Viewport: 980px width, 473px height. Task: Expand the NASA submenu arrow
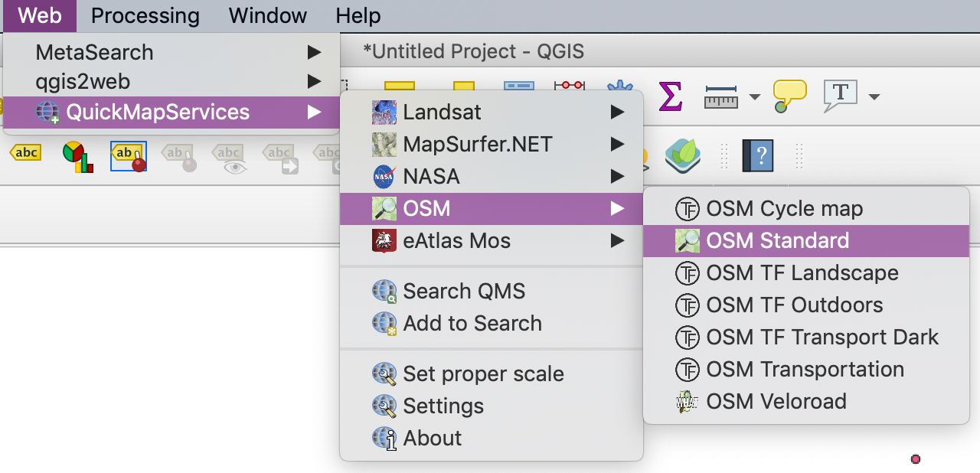(617, 176)
